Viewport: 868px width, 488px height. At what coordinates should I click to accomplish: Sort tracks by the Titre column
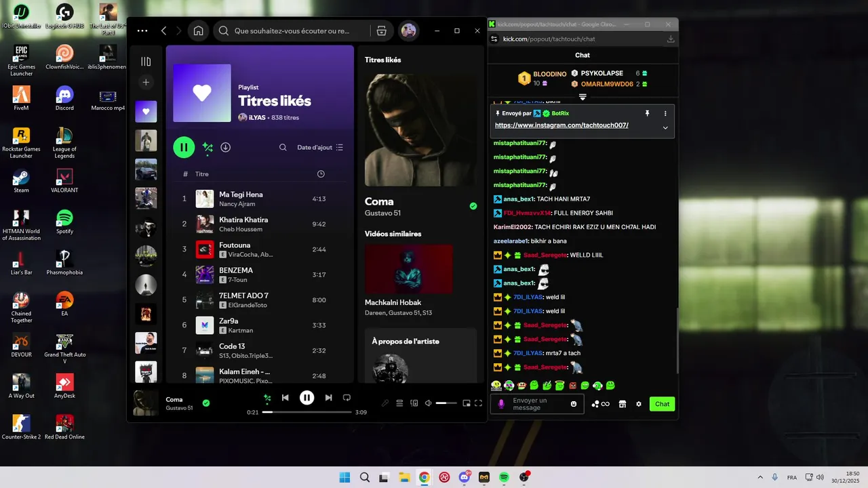(x=202, y=174)
